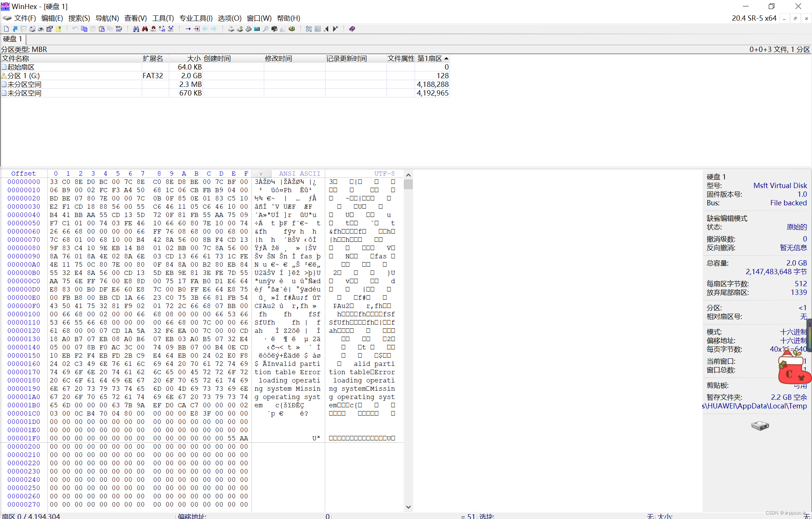Click the purple Help book icon
Viewport: 812px width, 519px height.
click(x=352, y=29)
